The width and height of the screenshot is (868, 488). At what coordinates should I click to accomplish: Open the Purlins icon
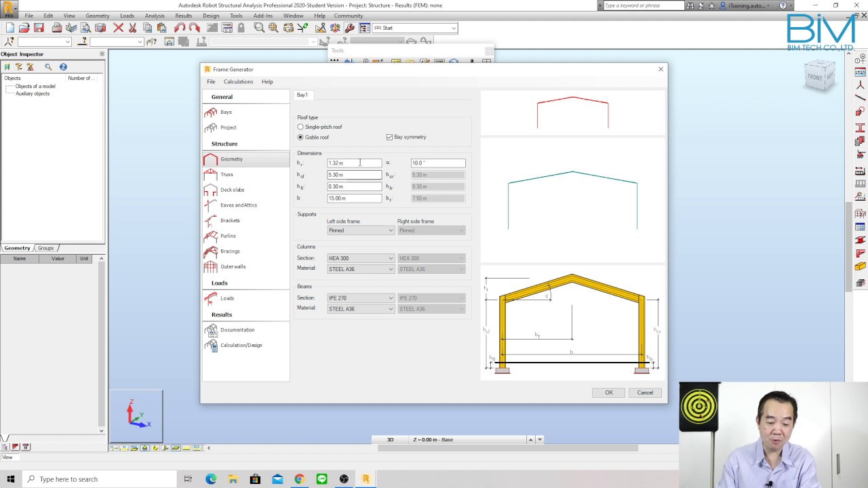(211, 236)
